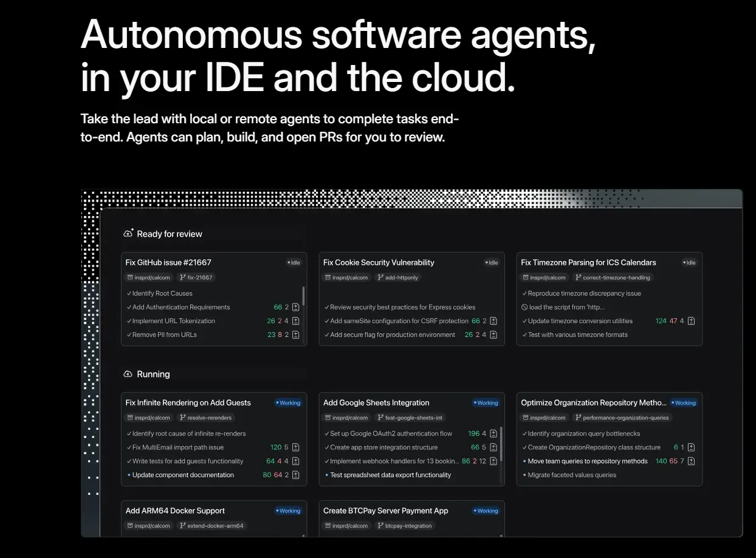Open diff icon beside Update timezone conversion utilities
Viewport: 756px width, 558px height.
pos(691,321)
